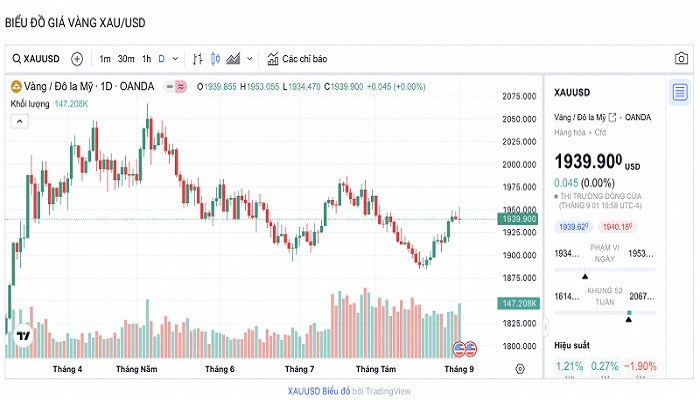Choose the 1h interval
This screenshot has height=400, width=700.
pyautogui.click(x=146, y=59)
